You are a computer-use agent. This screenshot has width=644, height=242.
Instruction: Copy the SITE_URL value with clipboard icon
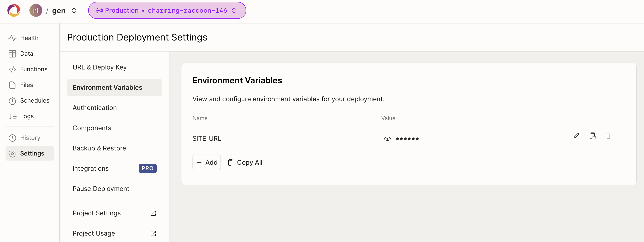coord(592,136)
